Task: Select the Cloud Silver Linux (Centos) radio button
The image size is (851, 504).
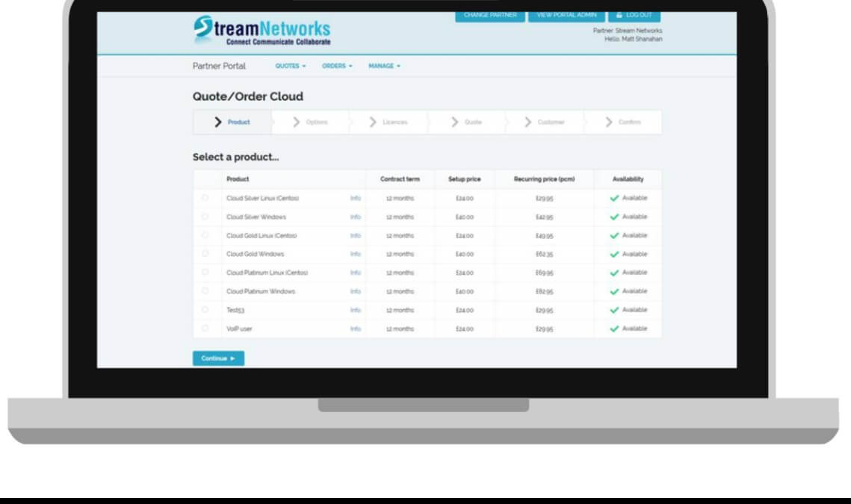Action: [205, 199]
